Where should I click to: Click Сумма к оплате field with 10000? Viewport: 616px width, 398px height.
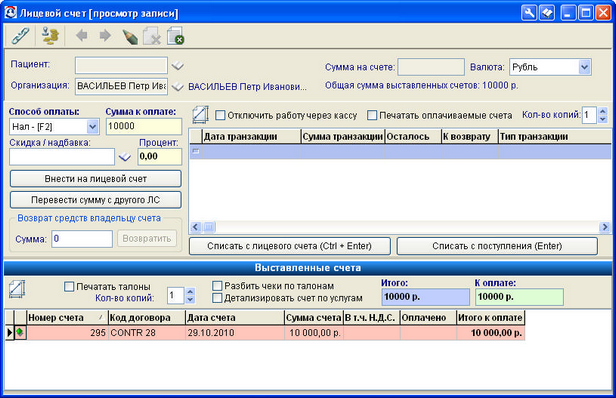pyautogui.click(x=144, y=127)
